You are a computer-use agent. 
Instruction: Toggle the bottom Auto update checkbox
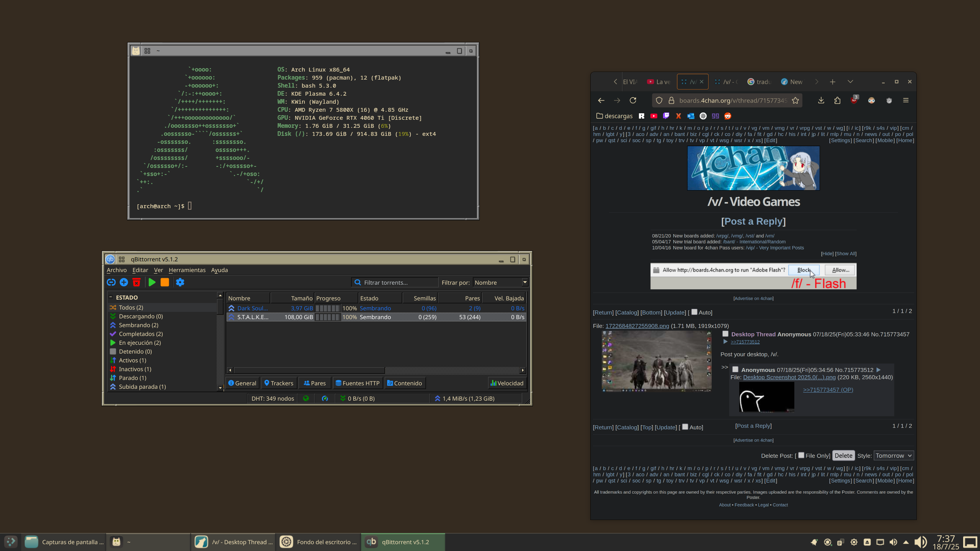685,427
